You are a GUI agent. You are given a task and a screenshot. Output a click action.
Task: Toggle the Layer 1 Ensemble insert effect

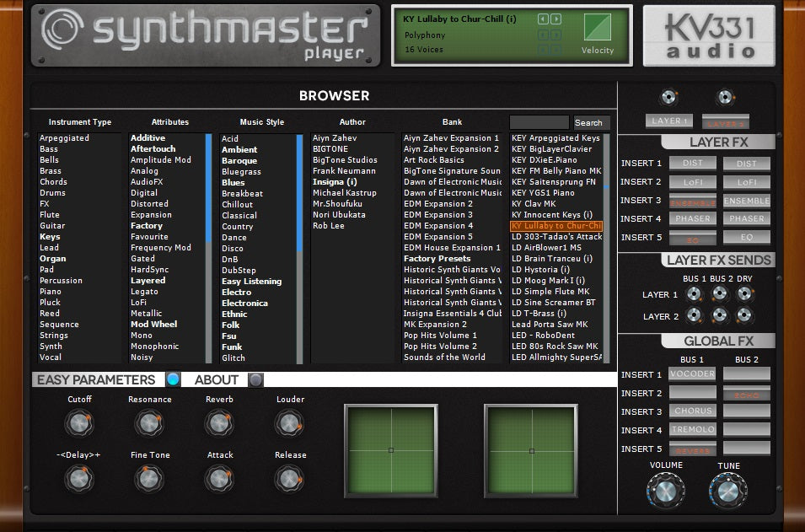[693, 201]
